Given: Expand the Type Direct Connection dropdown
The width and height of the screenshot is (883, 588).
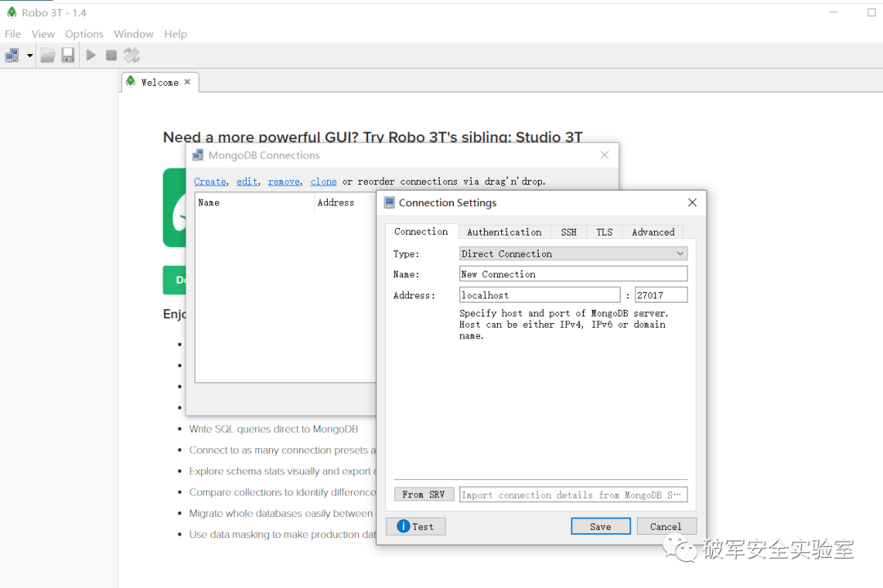Looking at the screenshot, I should click(x=573, y=254).
